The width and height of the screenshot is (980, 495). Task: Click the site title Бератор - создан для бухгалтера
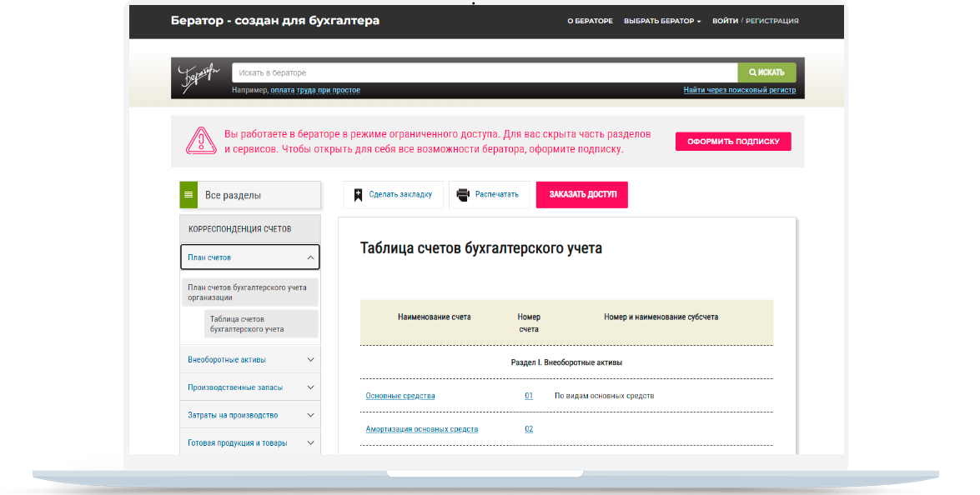[275, 21]
